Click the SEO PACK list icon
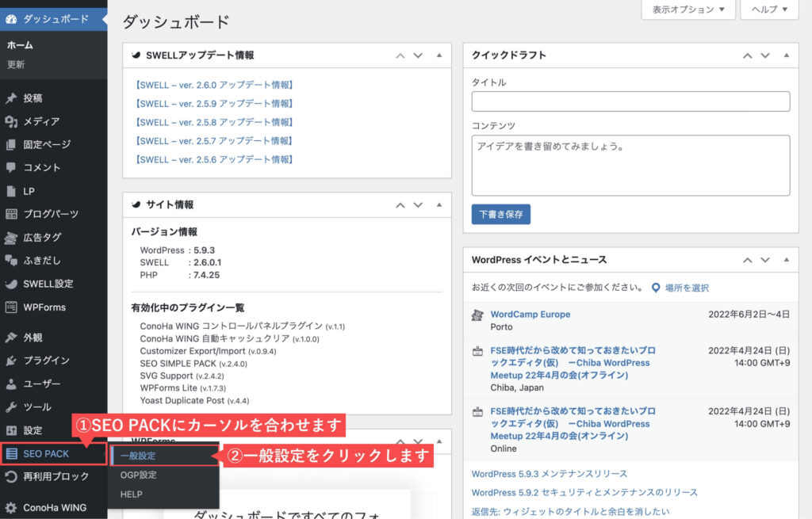The image size is (812, 519). pyautogui.click(x=11, y=454)
